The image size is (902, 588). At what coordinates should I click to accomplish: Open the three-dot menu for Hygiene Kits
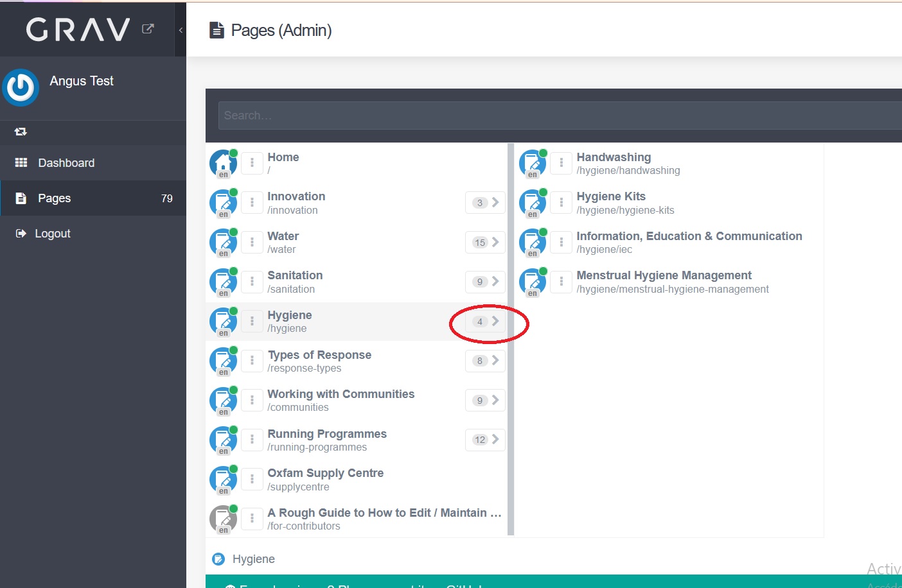click(562, 203)
